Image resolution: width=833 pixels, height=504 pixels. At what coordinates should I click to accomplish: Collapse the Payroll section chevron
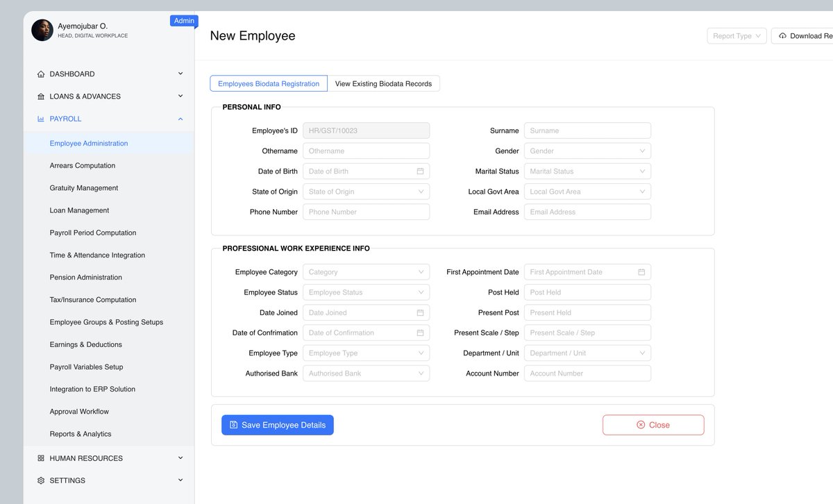180,119
